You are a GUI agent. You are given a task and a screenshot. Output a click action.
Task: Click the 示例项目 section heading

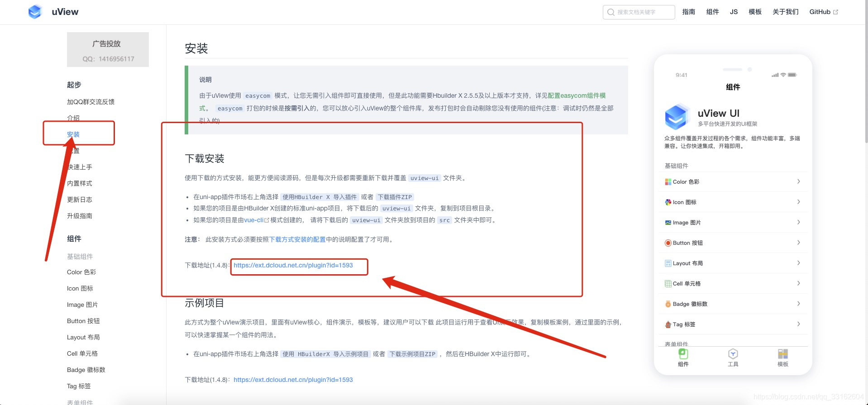(x=205, y=303)
